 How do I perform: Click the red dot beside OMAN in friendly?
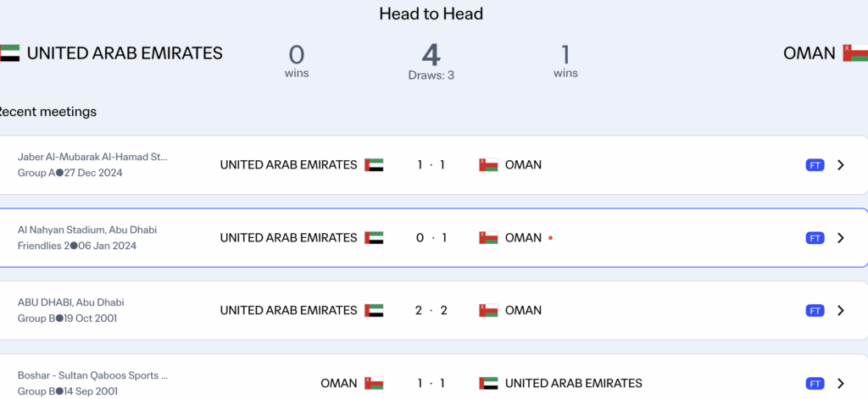coord(550,238)
